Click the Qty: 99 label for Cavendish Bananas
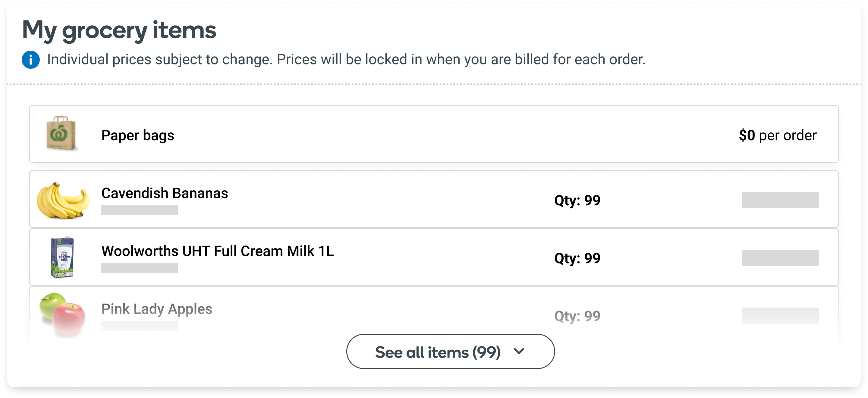Image resolution: width=868 pixels, height=398 pixels. 577,201
